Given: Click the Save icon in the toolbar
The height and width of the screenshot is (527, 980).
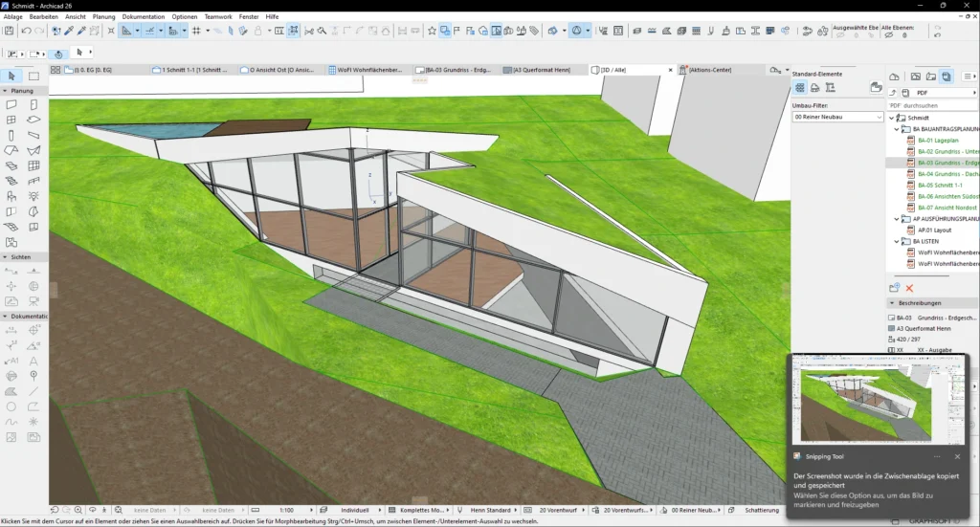Looking at the screenshot, I should pyautogui.click(x=9, y=31).
